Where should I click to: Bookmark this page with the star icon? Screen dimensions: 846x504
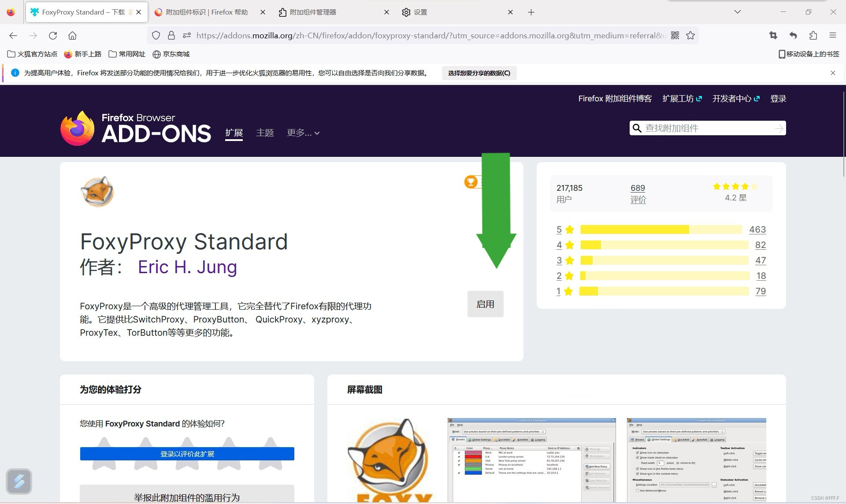click(690, 36)
